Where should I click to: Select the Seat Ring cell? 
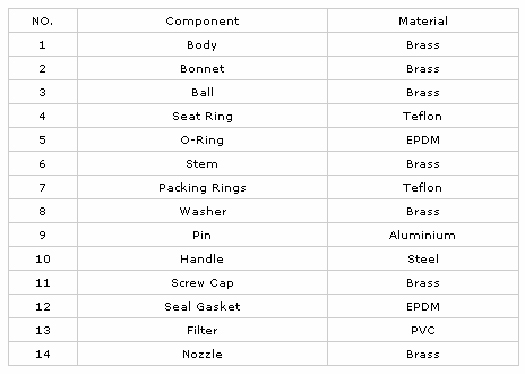click(202, 116)
